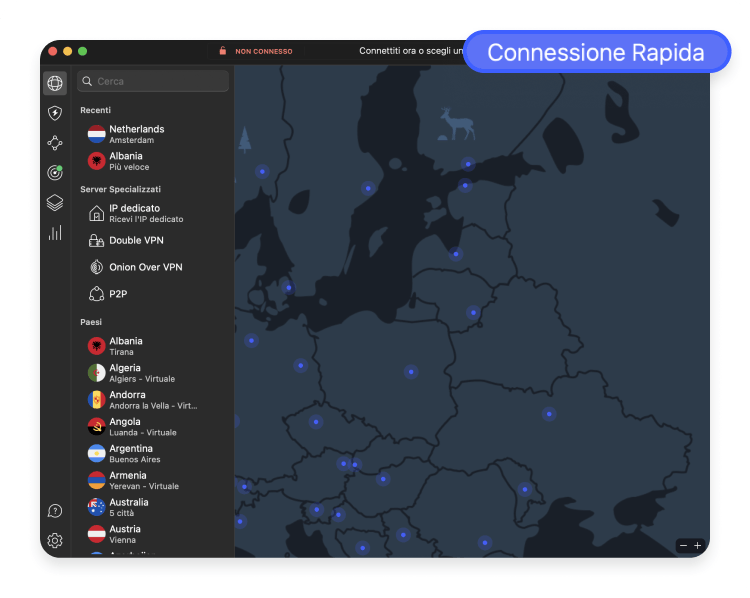Viewport: 750px width, 598px height.
Task: Click the Algeria flag icon
Action: (97, 373)
